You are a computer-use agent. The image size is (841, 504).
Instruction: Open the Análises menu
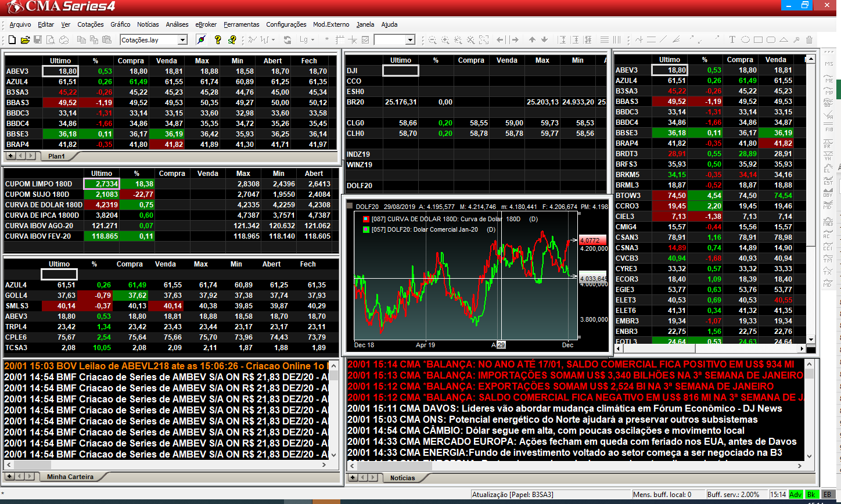click(x=177, y=24)
